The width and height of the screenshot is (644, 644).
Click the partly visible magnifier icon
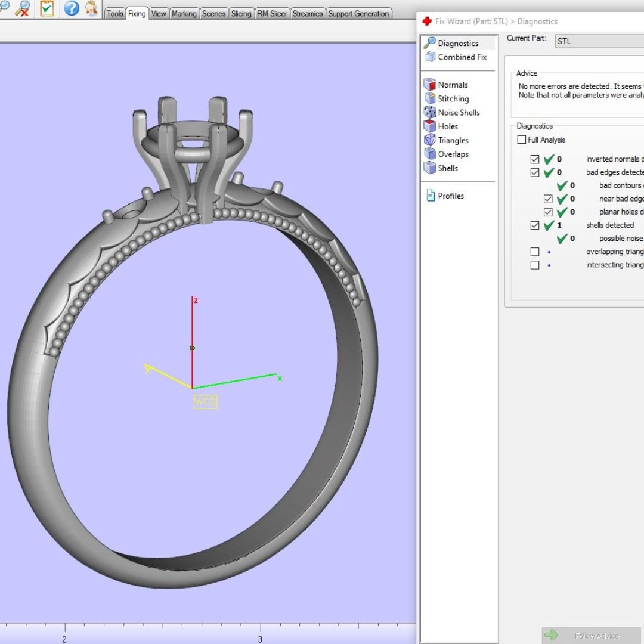(4, 7)
